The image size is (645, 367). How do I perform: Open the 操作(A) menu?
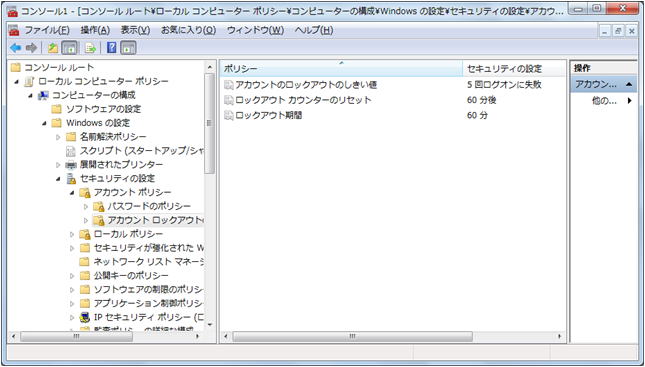[x=95, y=30]
